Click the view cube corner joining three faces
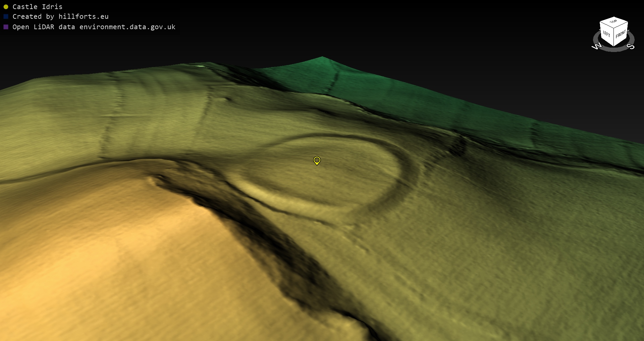The image size is (644, 341). point(614,28)
